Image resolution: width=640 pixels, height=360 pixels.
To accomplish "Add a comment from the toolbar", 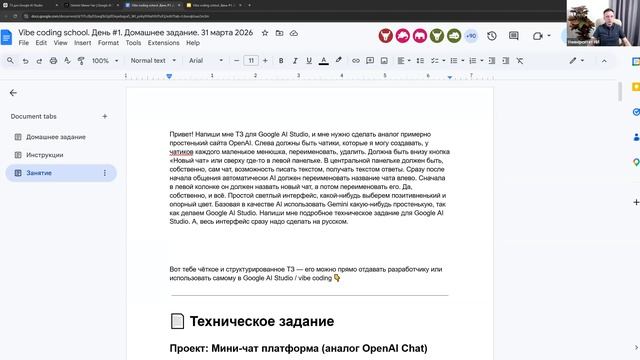I will click(x=370, y=60).
